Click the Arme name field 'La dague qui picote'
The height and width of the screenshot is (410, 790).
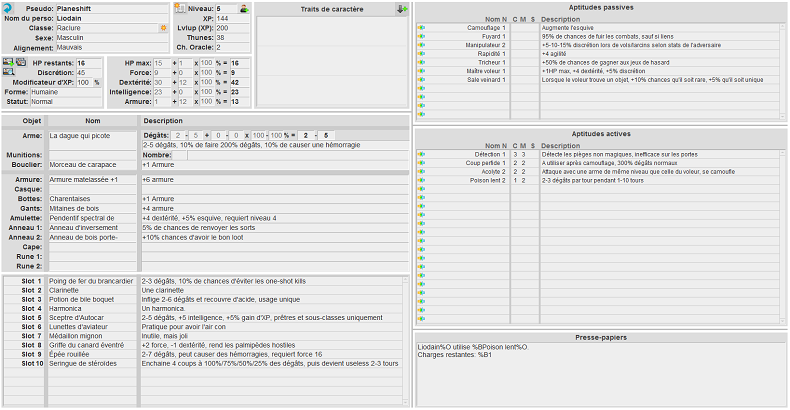point(93,134)
